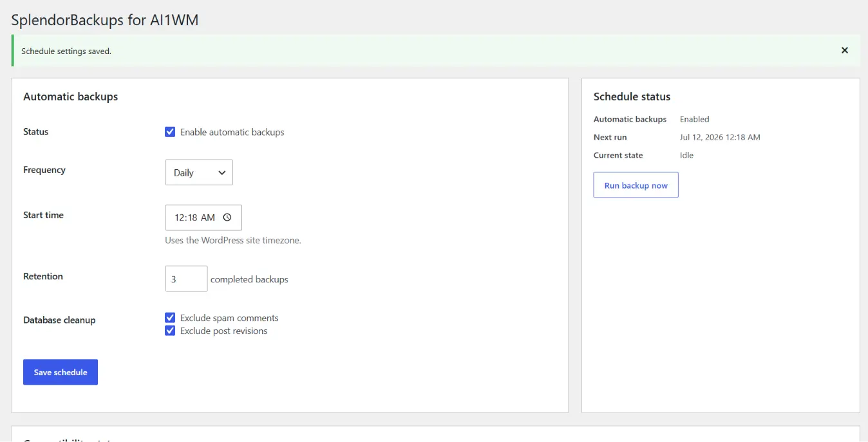Click the 'Current state' label
Image resolution: width=868 pixels, height=442 pixels.
[618, 155]
